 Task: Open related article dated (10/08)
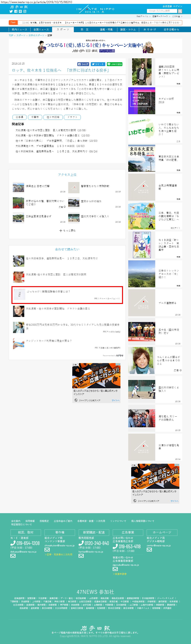pos(51,130)
